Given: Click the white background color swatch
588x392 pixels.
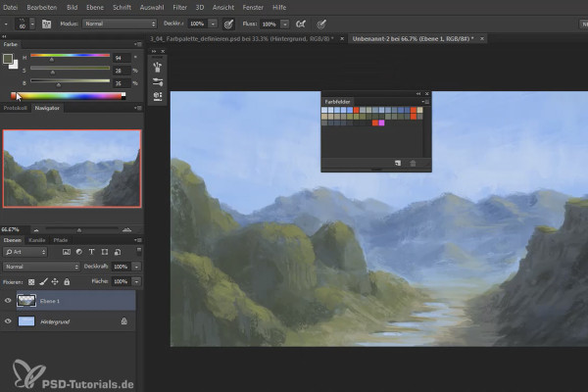Looking at the screenshot, I should click(15, 66).
